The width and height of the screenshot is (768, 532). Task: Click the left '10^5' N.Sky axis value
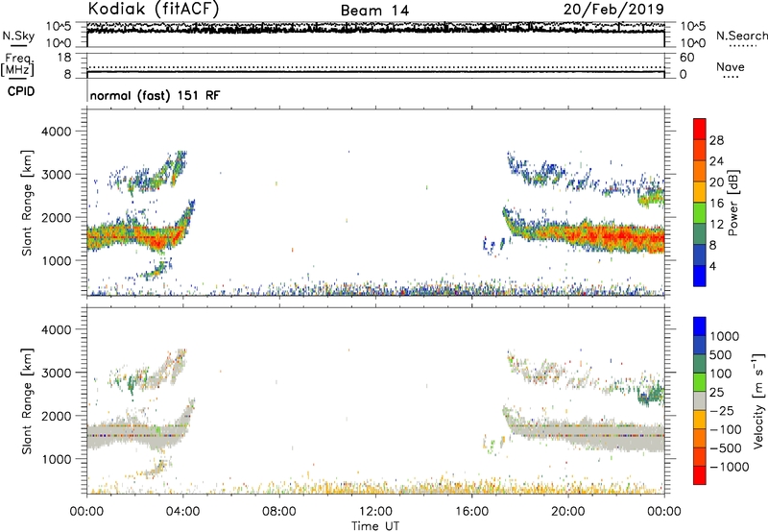coord(59,27)
